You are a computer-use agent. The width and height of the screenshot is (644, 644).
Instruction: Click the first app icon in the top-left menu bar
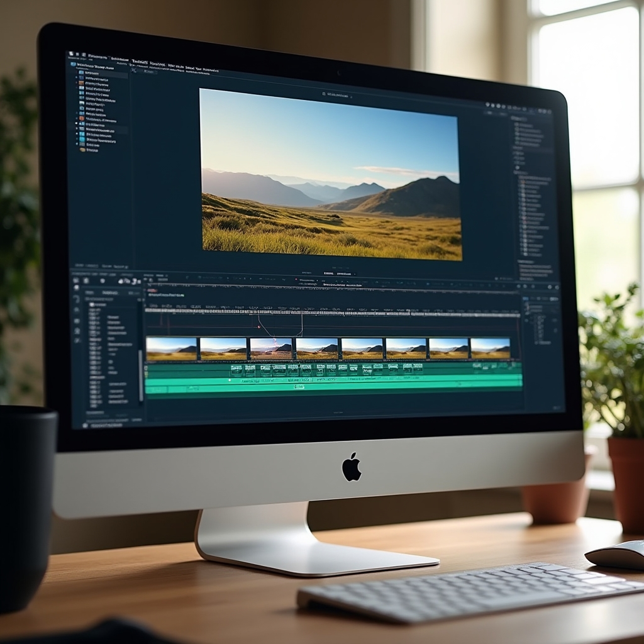[x=71, y=54]
